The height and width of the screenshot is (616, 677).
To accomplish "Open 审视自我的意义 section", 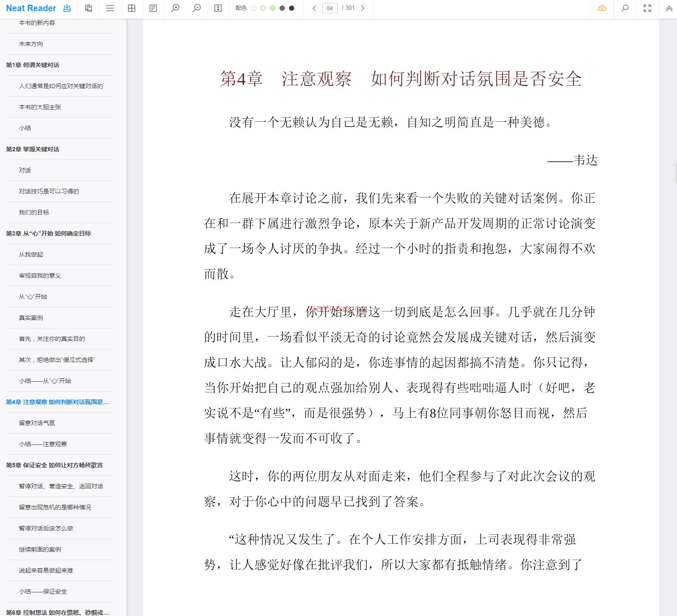I will click(x=40, y=276).
